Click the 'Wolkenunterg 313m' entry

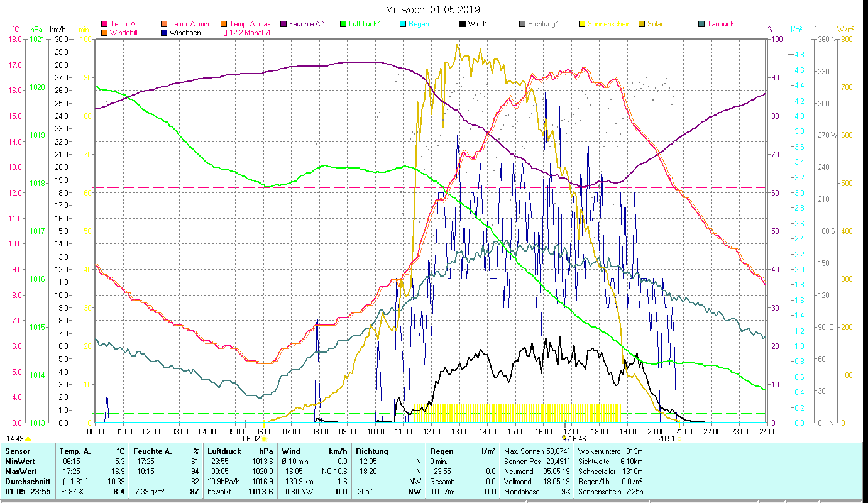point(610,451)
